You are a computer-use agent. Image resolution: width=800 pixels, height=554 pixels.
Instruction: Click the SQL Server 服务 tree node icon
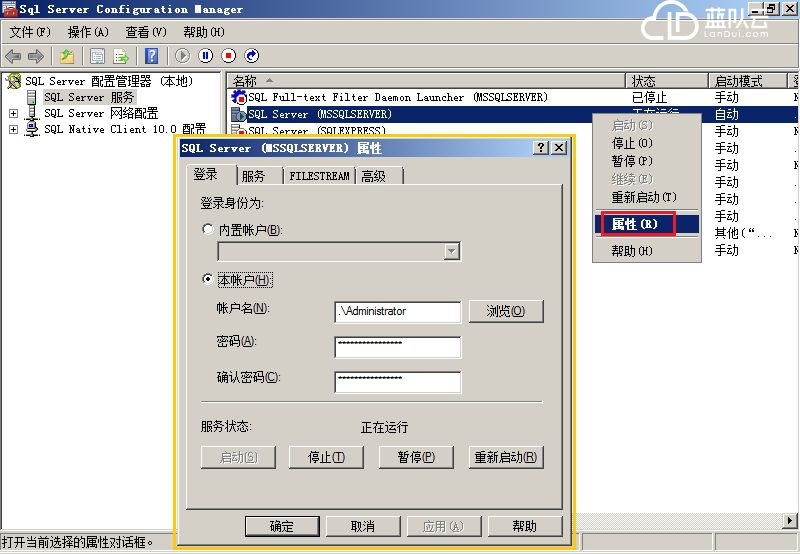[x=32, y=97]
